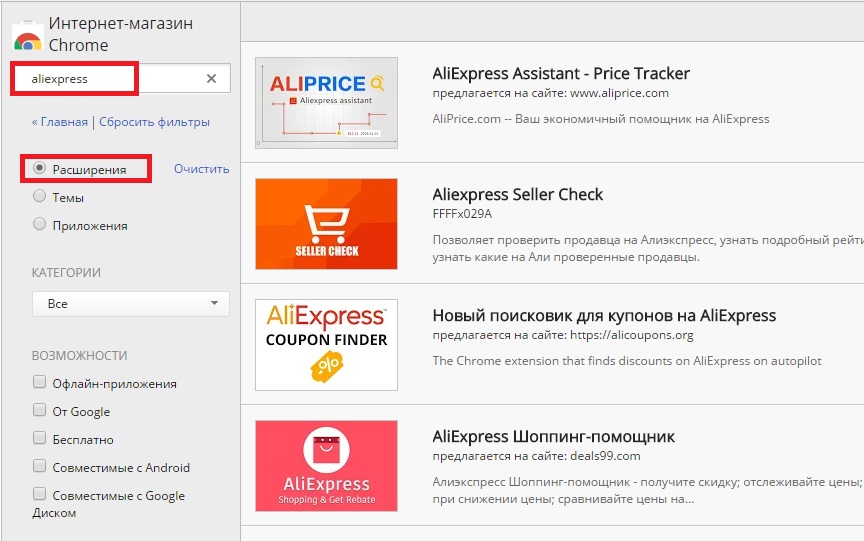Click the AliExpress Shopping & Get Rebate tile
Viewport: 864px width, 541px height.
(326, 465)
